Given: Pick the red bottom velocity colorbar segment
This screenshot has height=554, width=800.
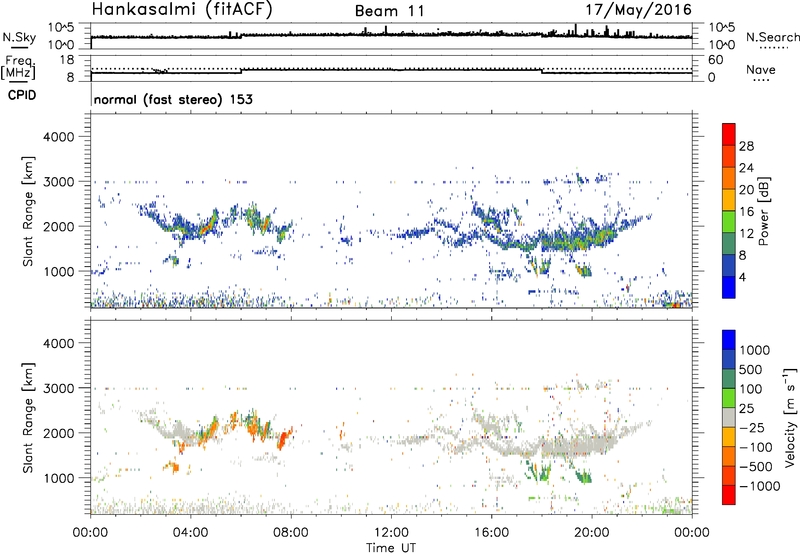Looking at the screenshot, I should pos(729,495).
